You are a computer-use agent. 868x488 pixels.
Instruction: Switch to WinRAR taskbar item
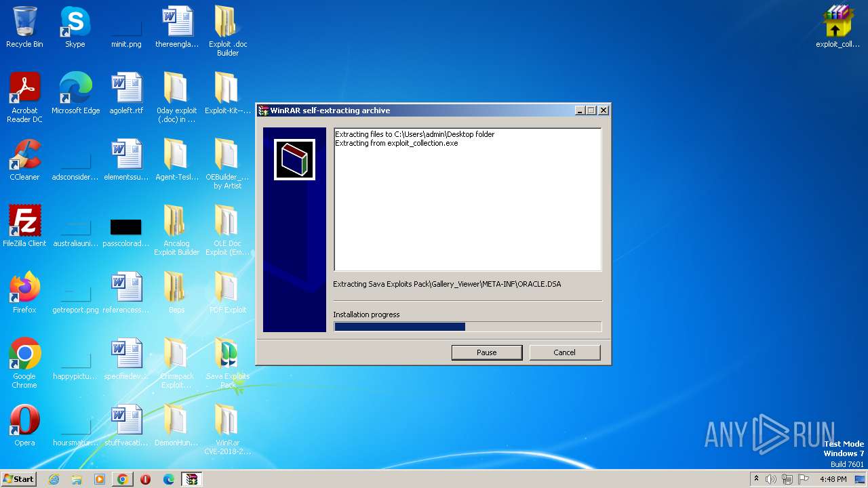click(192, 479)
